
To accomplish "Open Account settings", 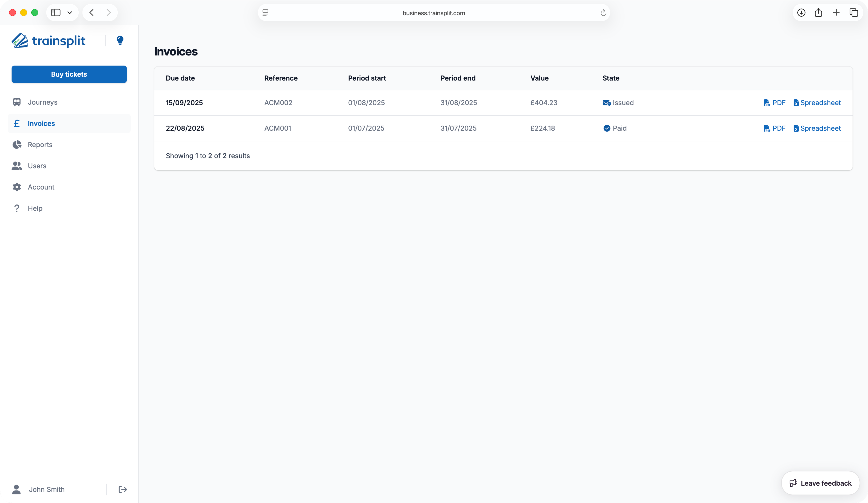I will coord(41,187).
